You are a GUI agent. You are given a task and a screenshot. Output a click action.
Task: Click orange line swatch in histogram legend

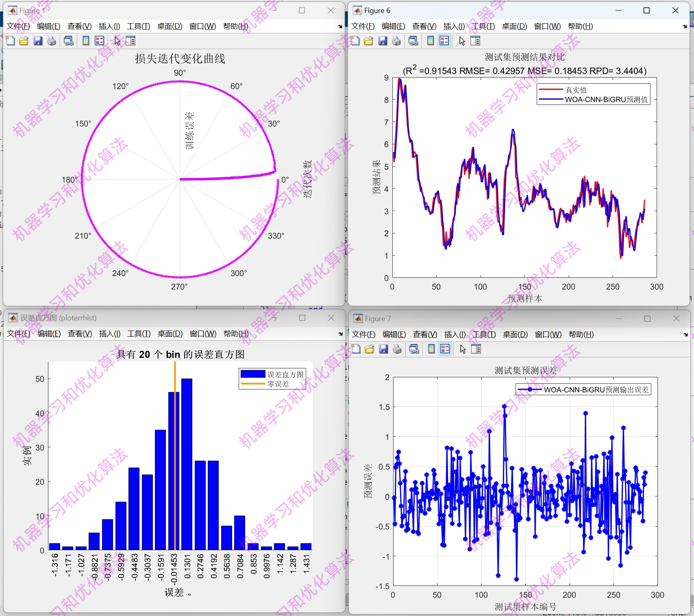(x=253, y=384)
